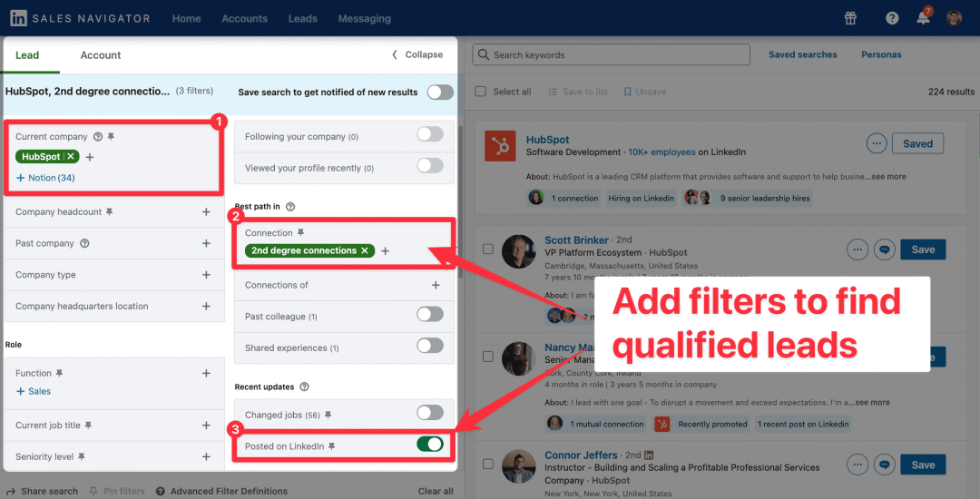
Task: Pin the Current job title filter
Action: tap(88, 426)
